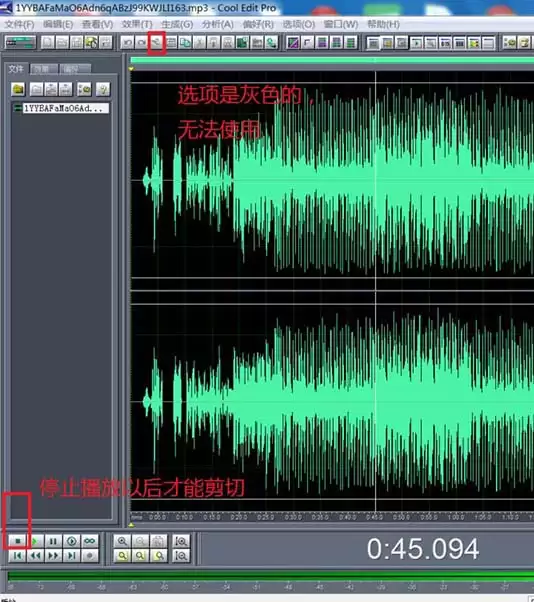Toggle the infinite loop play button
The image size is (534, 602).
tap(89, 541)
